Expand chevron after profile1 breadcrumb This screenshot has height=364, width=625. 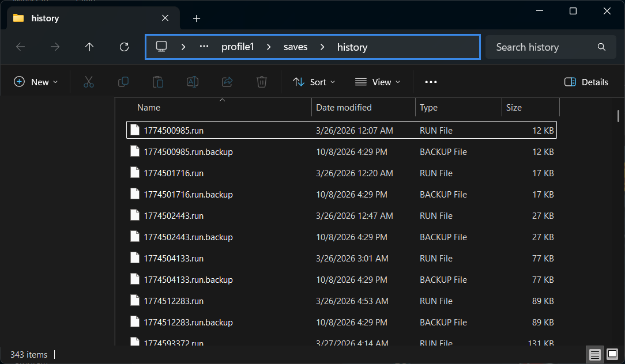(x=269, y=47)
